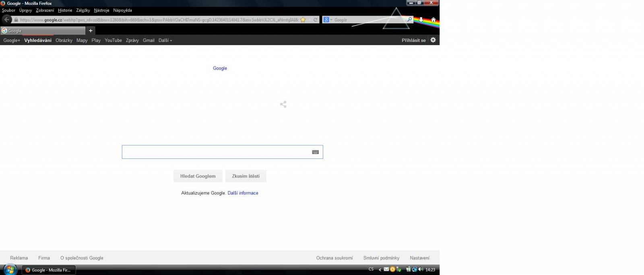The width and height of the screenshot is (644, 275).
Task: Bookmark this page with the star icon
Action: click(x=303, y=20)
